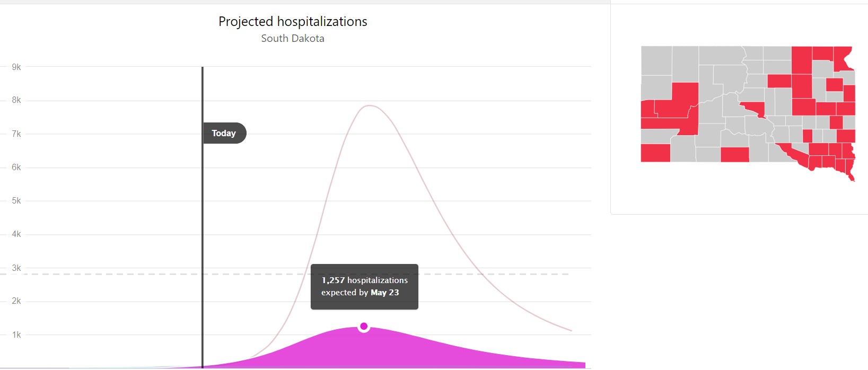
Task: Select the gray county in map's northwest corner
Action: tap(656, 60)
